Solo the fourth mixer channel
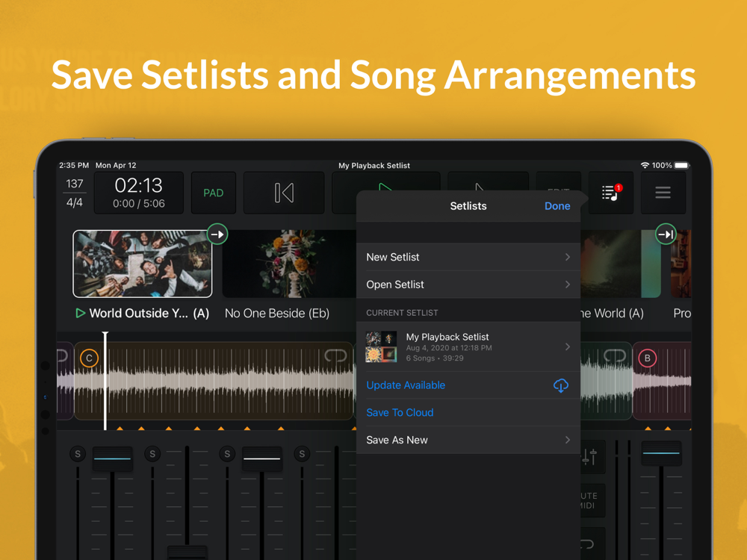This screenshot has height=560, width=747. [x=302, y=454]
